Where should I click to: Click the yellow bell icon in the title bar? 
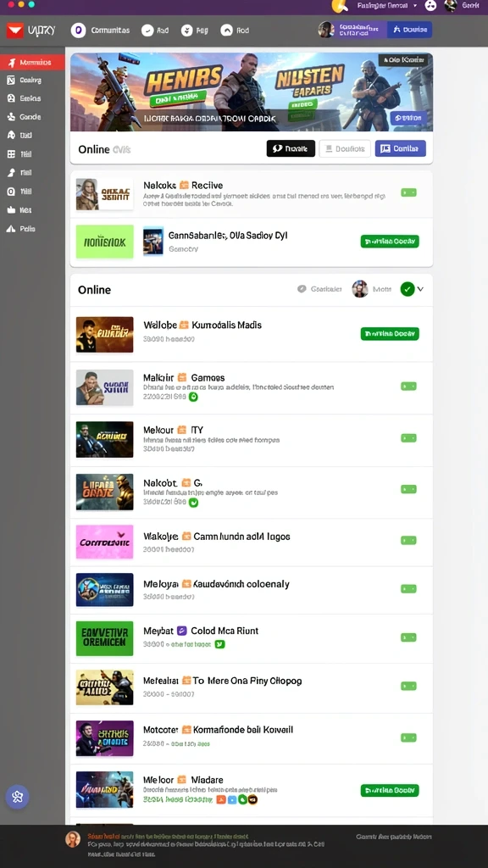pyautogui.click(x=339, y=6)
